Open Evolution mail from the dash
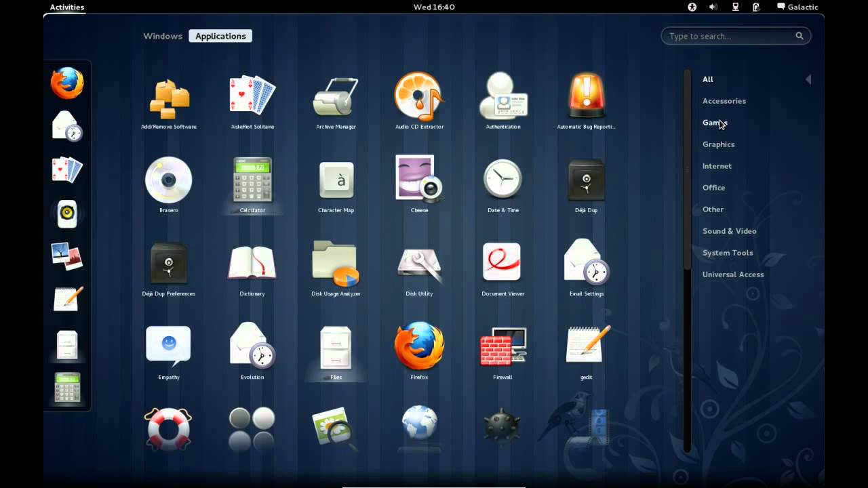 [x=67, y=126]
